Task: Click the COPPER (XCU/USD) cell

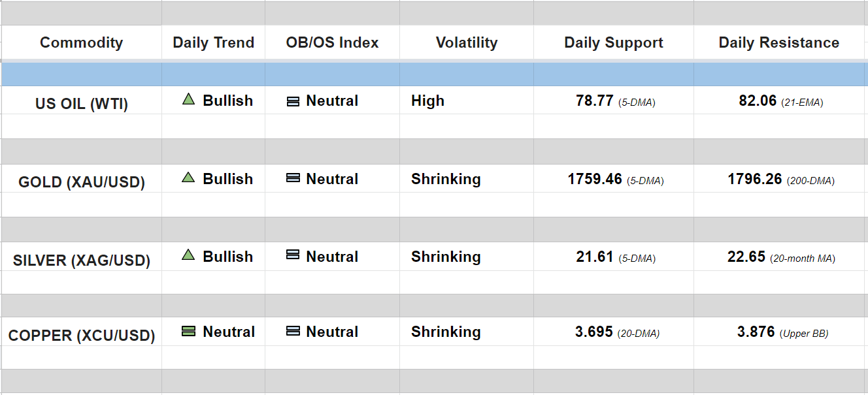Action: click(x=81, y=336)
